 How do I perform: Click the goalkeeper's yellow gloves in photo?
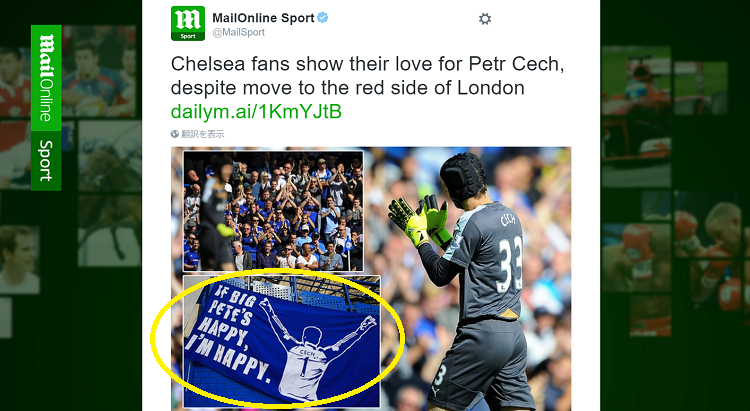(x=419, y=221)
